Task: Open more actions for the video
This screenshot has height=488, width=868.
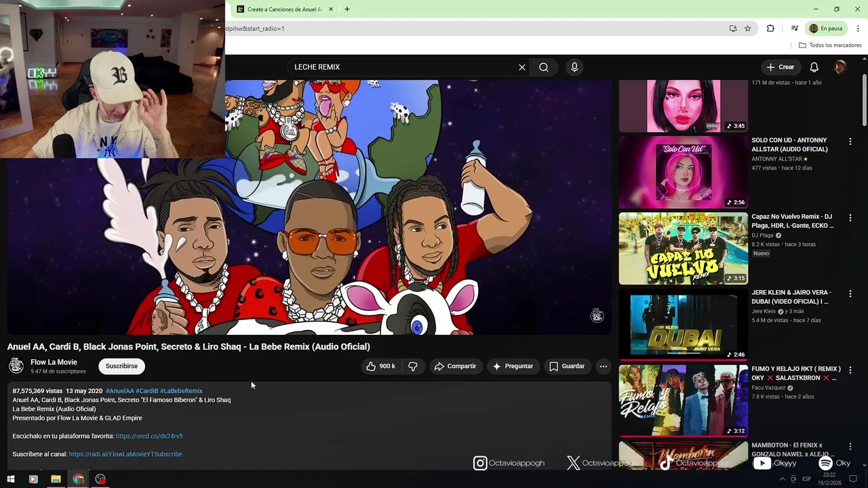Action: pyautogui.click(x=603, y=366)
